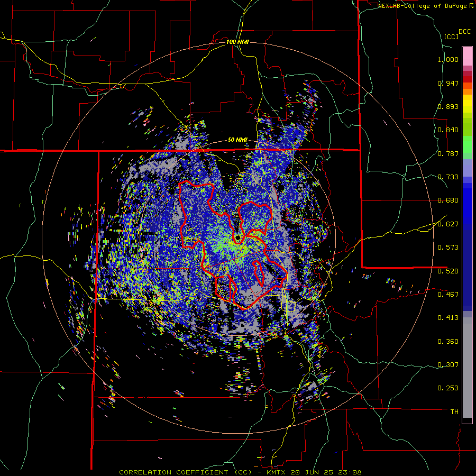This screenshot has width=476, height=476.
Task: Select the 0.253 scale value
Action: coord(448,388)
